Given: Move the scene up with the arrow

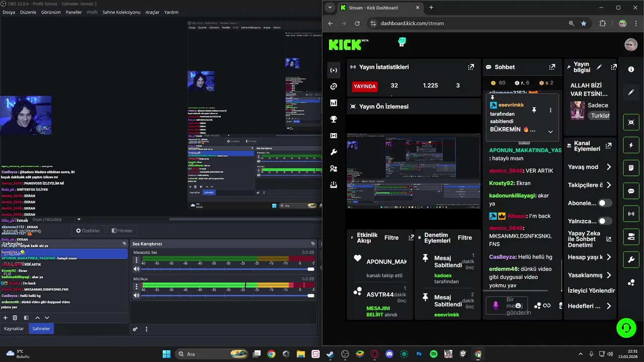Looking at the screenshot, I should (x=37, y=318).
